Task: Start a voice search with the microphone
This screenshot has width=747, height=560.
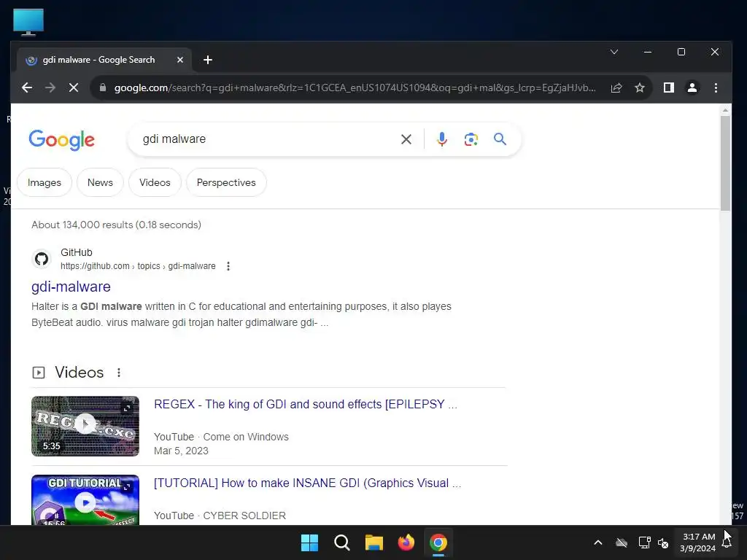Action: click(x=441, y=139)
